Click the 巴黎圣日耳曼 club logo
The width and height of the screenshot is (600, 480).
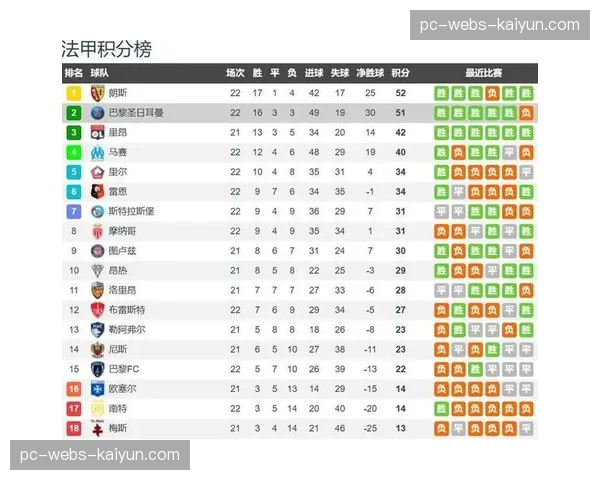click(97, 113)
